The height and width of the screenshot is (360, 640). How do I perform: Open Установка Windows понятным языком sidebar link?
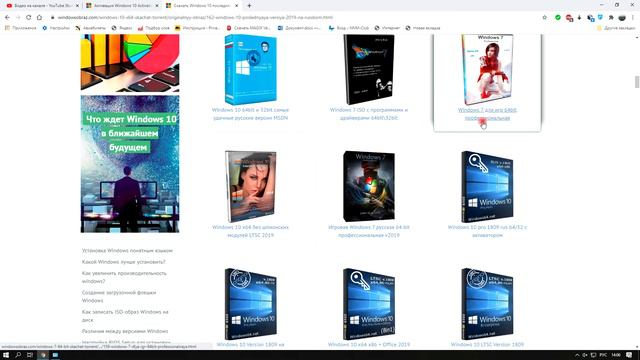(x=127, y=251)
